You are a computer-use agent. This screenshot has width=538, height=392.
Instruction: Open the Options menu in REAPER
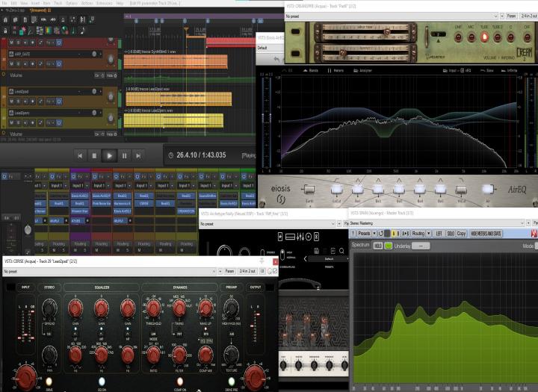(72, 3)
